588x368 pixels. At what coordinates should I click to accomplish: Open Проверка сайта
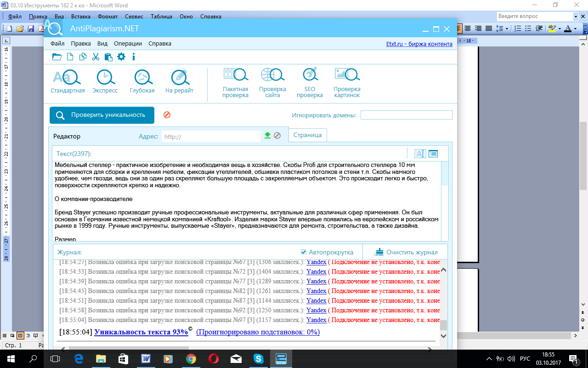(x=272, y=83)
